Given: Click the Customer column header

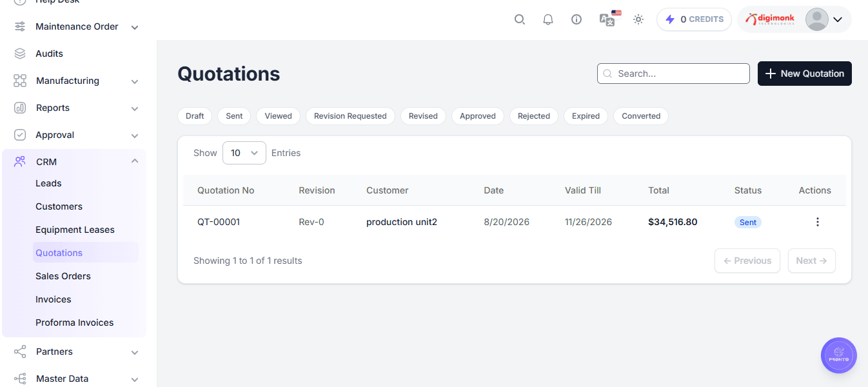Looking at the screenshot, I should [x=388, y=190].
